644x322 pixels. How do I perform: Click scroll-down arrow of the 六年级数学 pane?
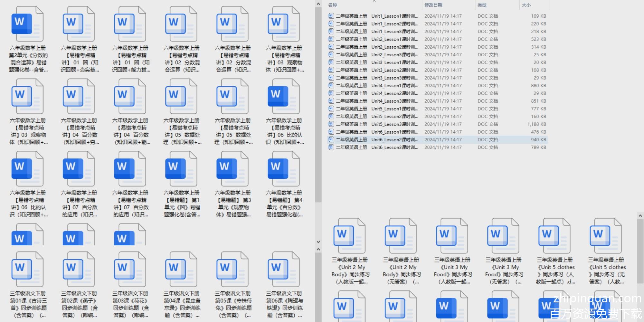tap(318, 241)
